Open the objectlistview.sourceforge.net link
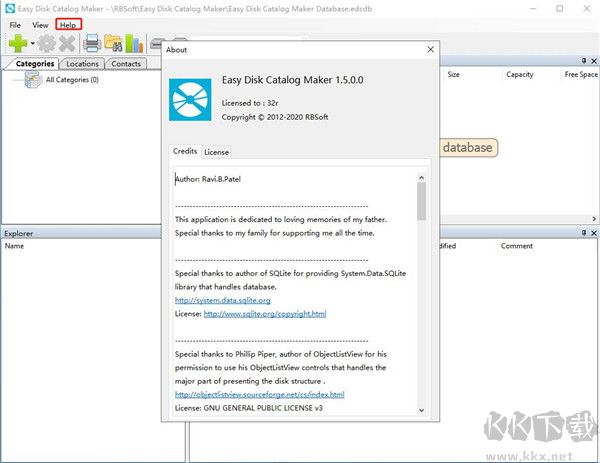Image resolution: width=600 pixels, height=463 pixels. 259,395
